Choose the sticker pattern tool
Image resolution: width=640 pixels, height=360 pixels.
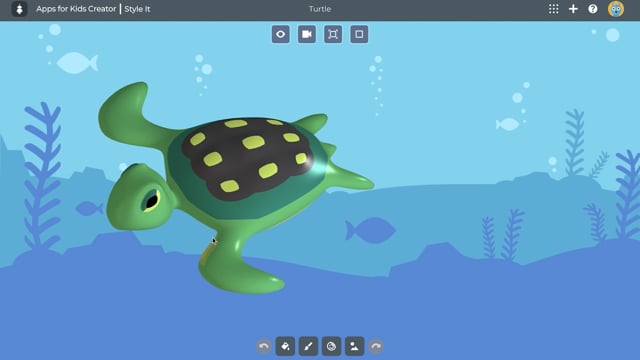(x=331, y=347)
